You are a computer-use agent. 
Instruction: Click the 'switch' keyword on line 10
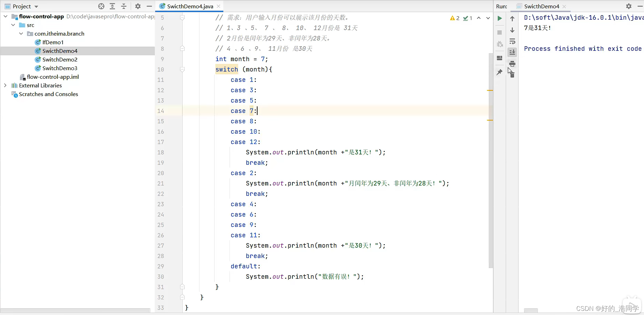point(227,69)
